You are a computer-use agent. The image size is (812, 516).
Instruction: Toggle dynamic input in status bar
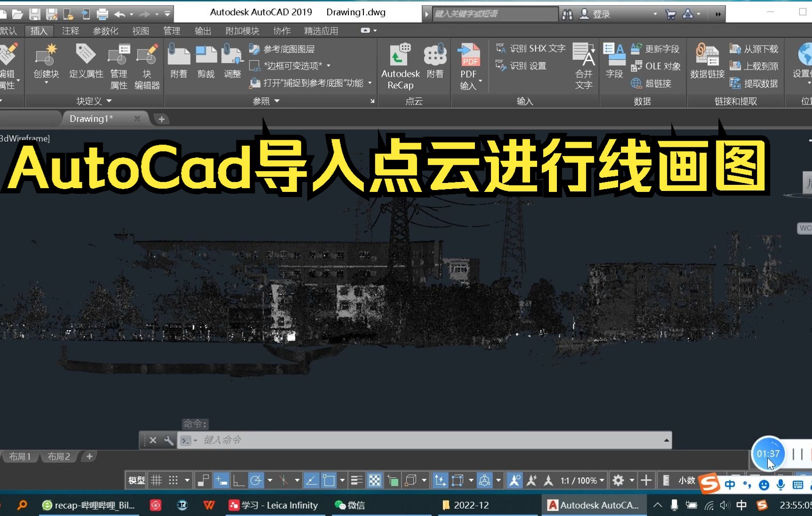click(221, 480)
